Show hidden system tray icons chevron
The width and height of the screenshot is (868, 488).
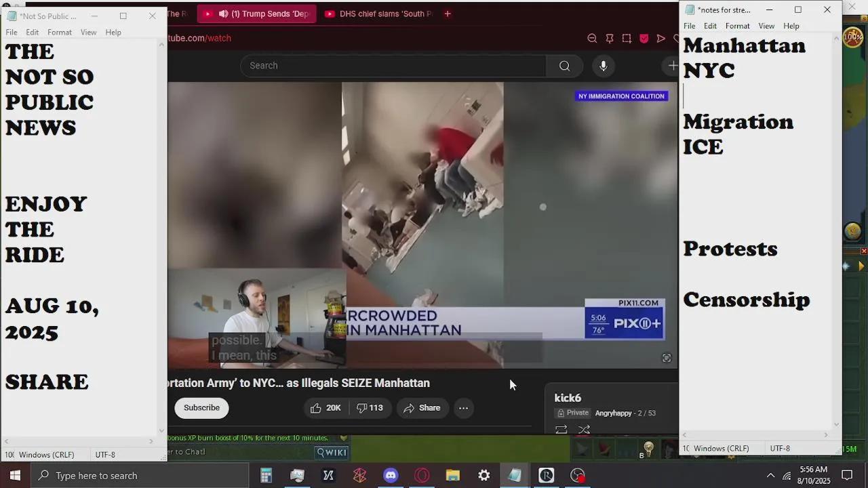(770, 476)
